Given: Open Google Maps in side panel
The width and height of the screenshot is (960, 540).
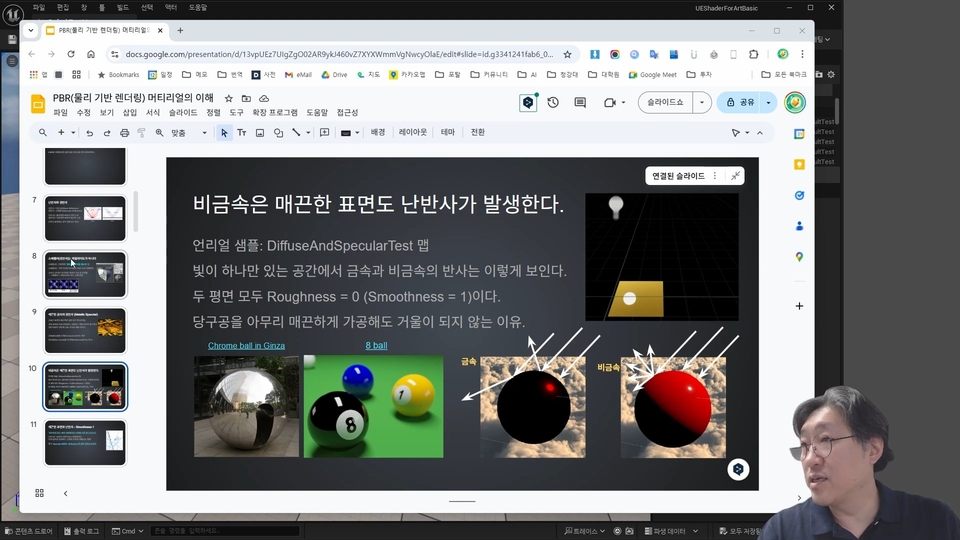Looking at the screenshot, I should coord(799,257).
